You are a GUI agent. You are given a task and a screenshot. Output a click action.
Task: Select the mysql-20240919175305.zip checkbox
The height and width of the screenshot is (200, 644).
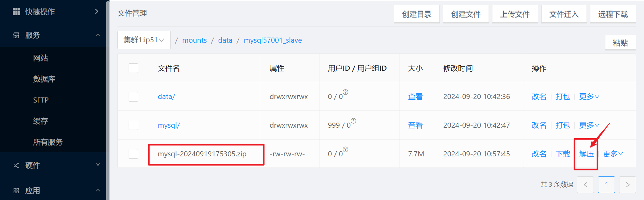click(133, 154)
